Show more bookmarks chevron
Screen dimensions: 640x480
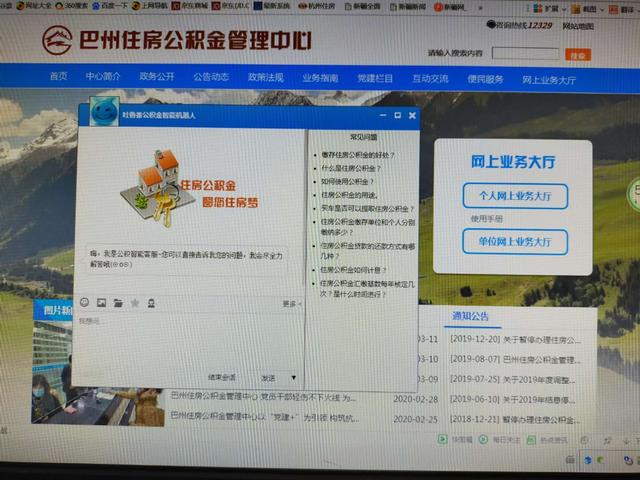(x=480, y=7)
